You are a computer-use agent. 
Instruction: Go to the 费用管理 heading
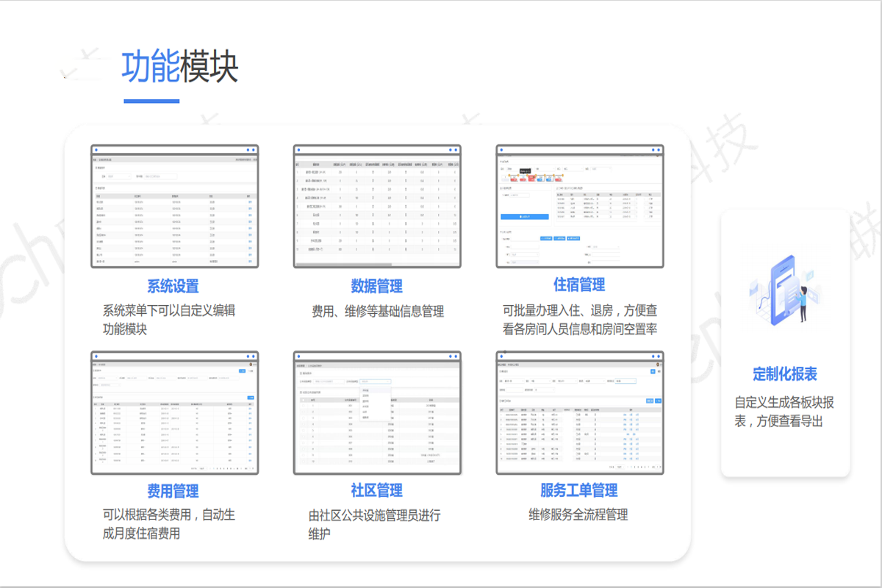coord(173,491)
